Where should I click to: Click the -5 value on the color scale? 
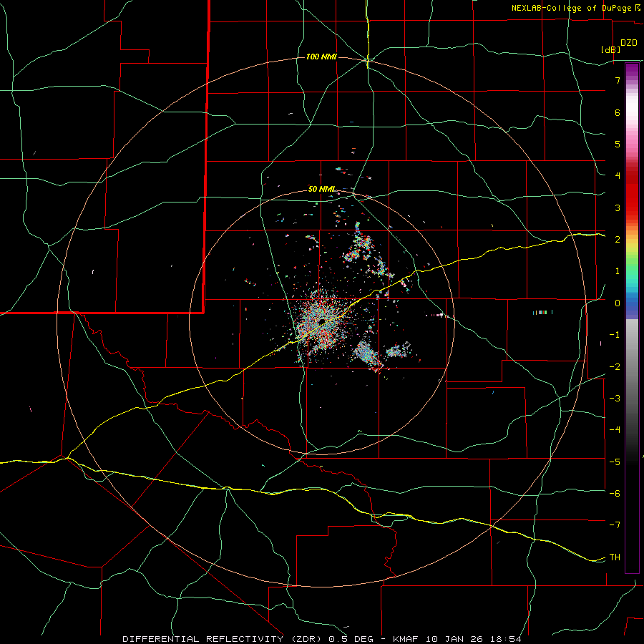pos(615,462)
